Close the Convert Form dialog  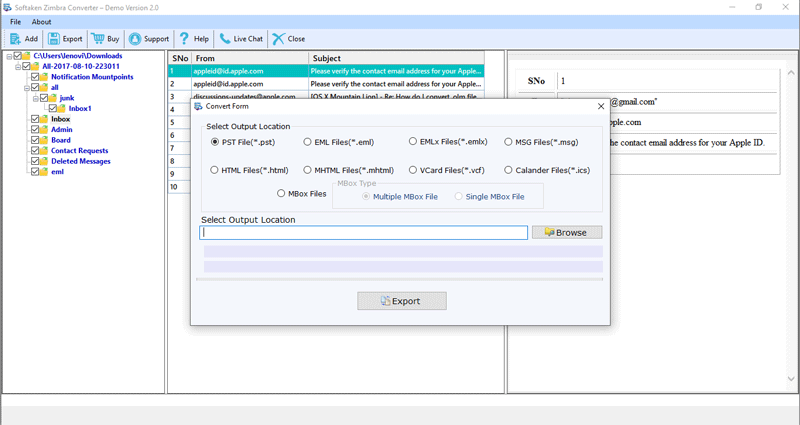click(x=601, y=106)
